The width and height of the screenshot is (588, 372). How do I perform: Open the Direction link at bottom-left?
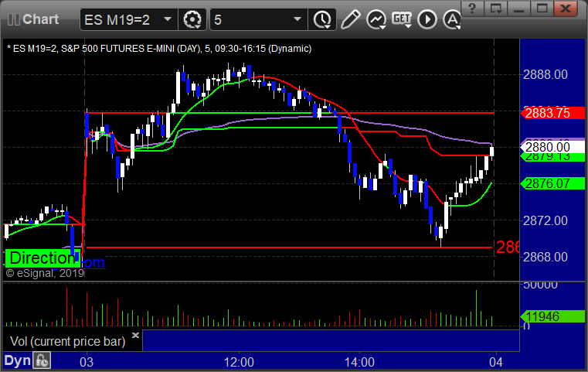tap(42, 258)
